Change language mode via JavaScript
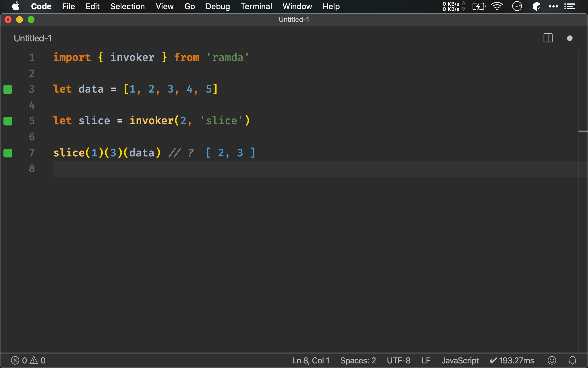Viewport: 588px width, 368px height. [460, 361]
